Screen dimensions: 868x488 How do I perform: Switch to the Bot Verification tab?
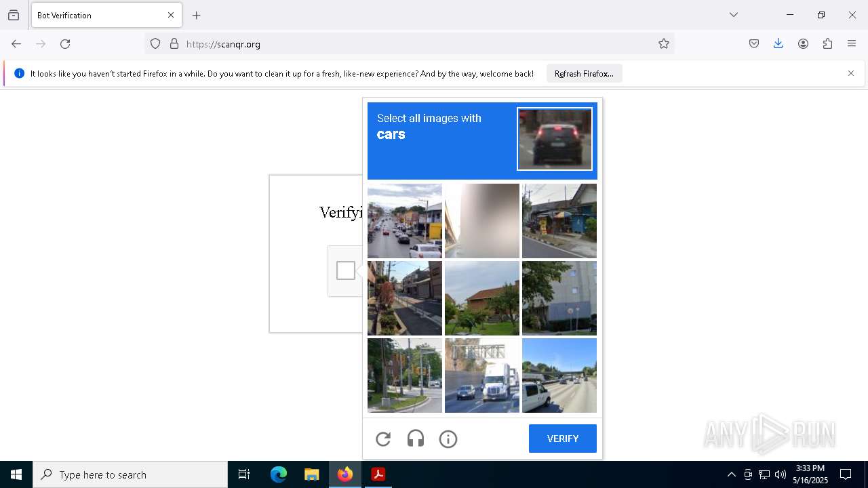tap(106, 15)
